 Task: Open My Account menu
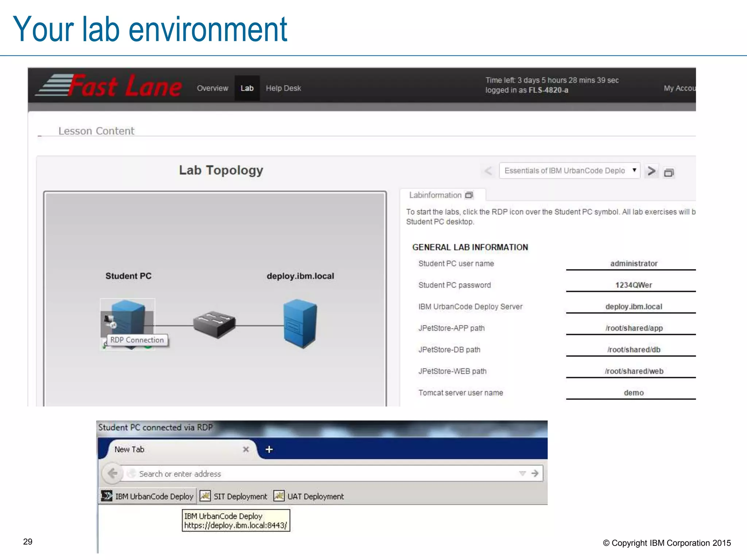pyautogui.click(x=680, y=88)
